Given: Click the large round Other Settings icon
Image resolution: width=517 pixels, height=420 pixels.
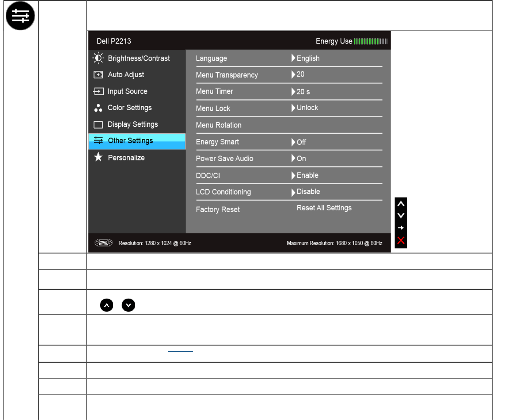Looking at the screenshot, I should [20, 16].
